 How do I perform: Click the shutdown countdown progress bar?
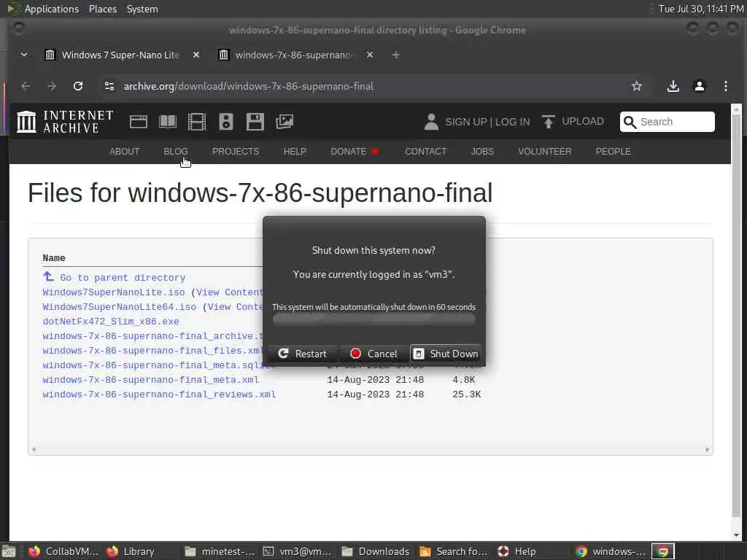pyautogui.click(x=374, y=319)
